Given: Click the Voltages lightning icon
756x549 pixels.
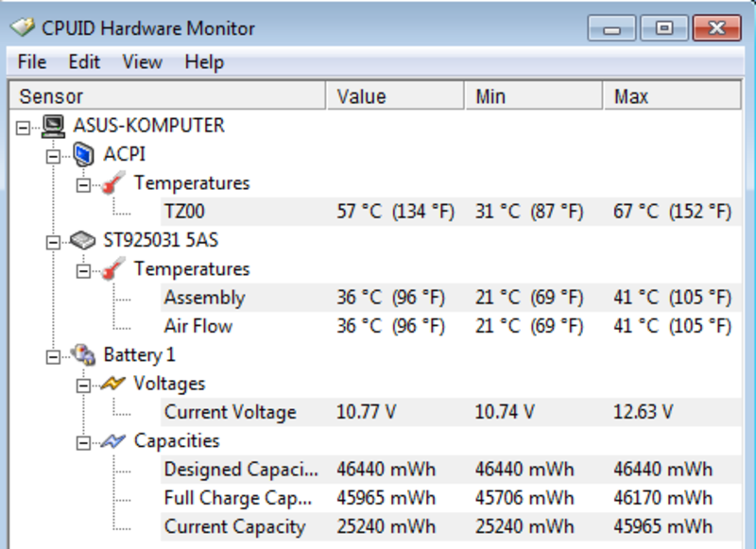Looking at the screenshot, I should coord(112,384).
